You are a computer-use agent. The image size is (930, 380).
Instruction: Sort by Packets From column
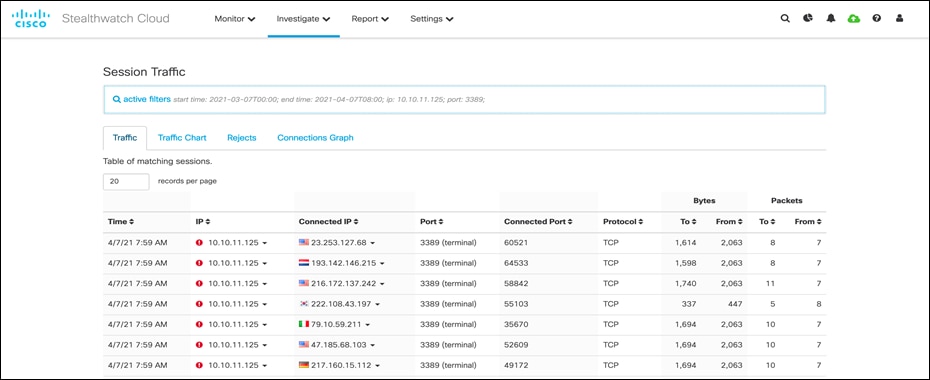(808, 222)
